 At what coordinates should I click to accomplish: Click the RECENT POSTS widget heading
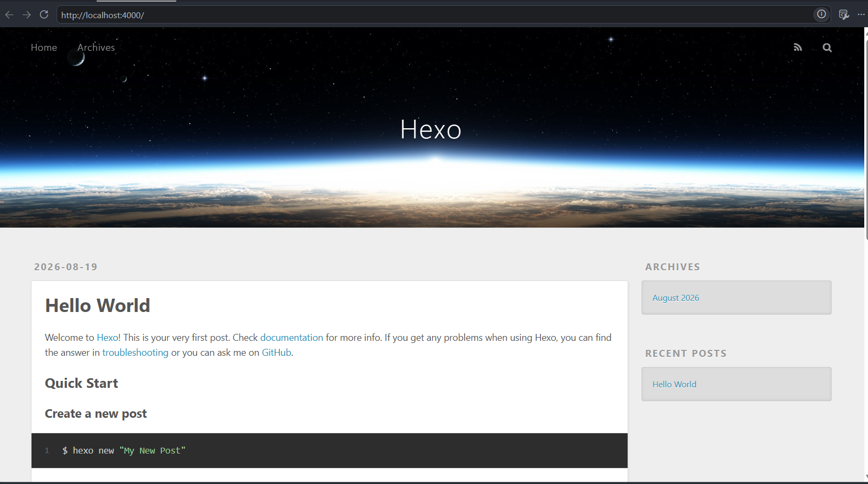click(686, 354)
